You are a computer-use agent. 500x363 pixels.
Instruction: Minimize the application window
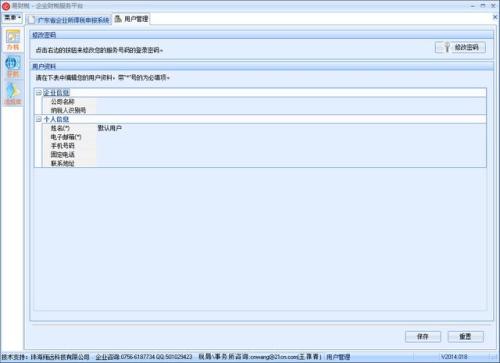473,6
